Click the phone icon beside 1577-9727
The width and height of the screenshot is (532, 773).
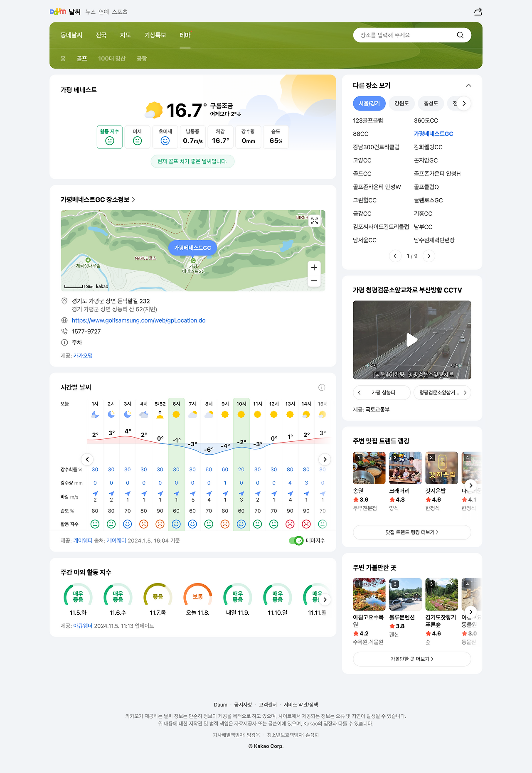(x=64, y=331)
